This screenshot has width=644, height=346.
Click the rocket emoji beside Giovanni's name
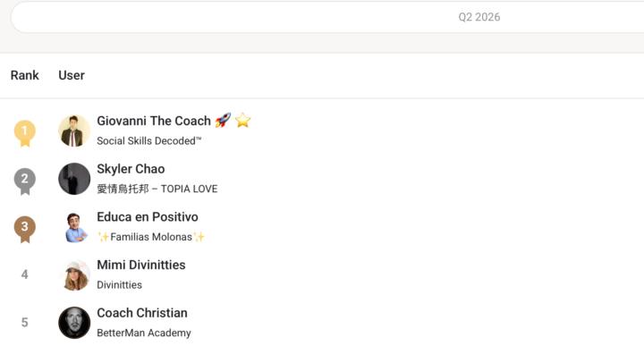click(223, 121)
